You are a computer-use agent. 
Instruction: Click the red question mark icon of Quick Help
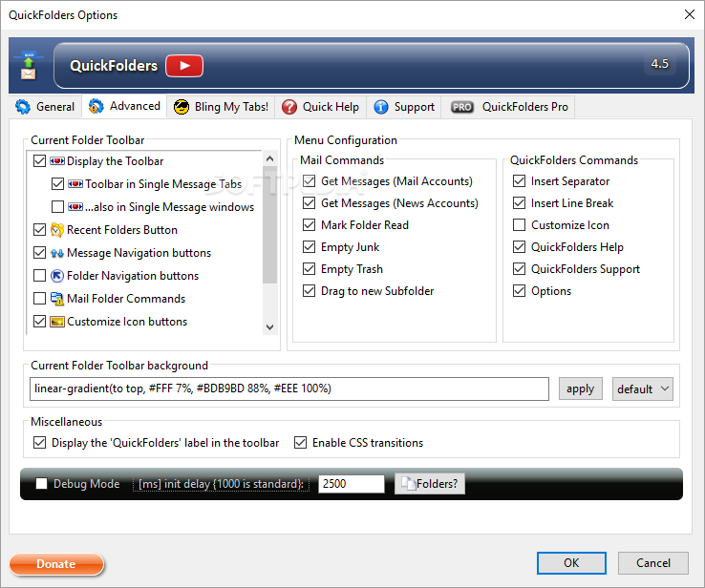click(x=289, y=107)
